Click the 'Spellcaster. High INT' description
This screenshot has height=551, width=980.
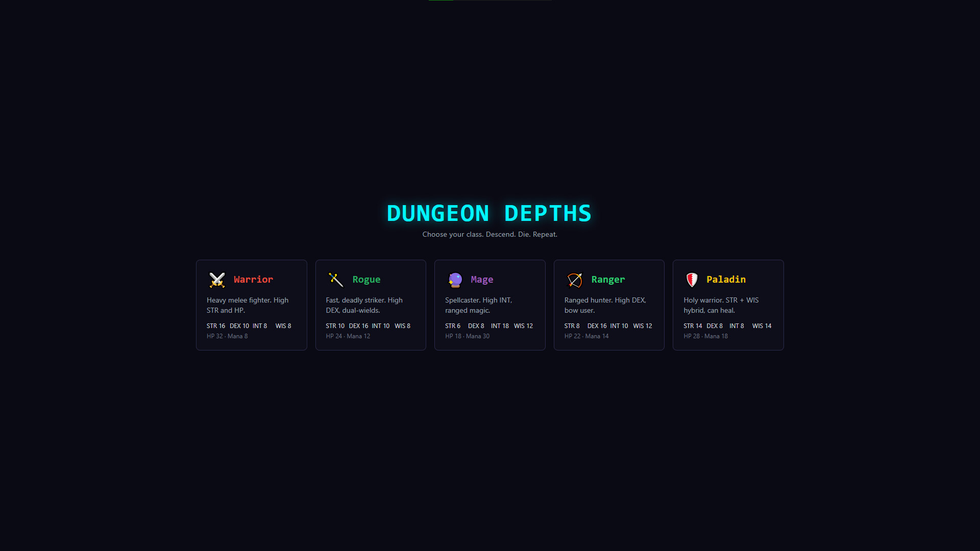[x=479, y=305]
